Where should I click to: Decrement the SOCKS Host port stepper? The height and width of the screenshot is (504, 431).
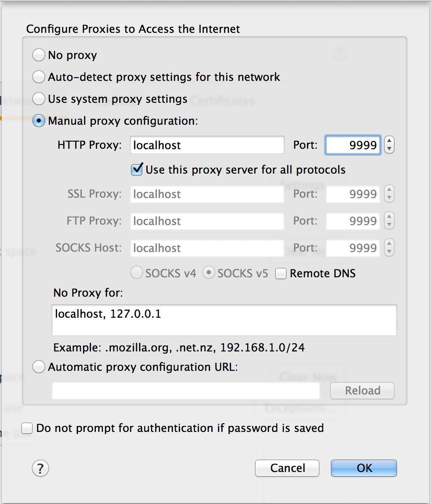click(x=389, y=252)
